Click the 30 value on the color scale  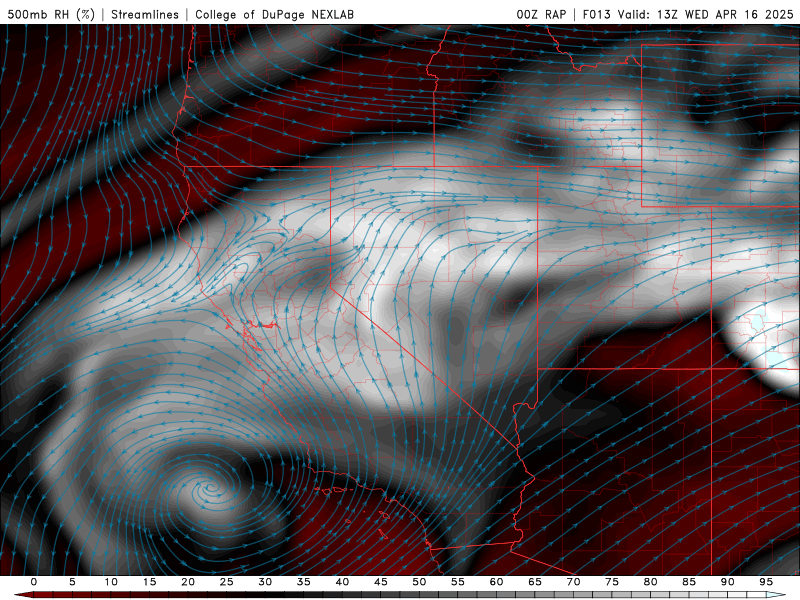pos(265,582)
